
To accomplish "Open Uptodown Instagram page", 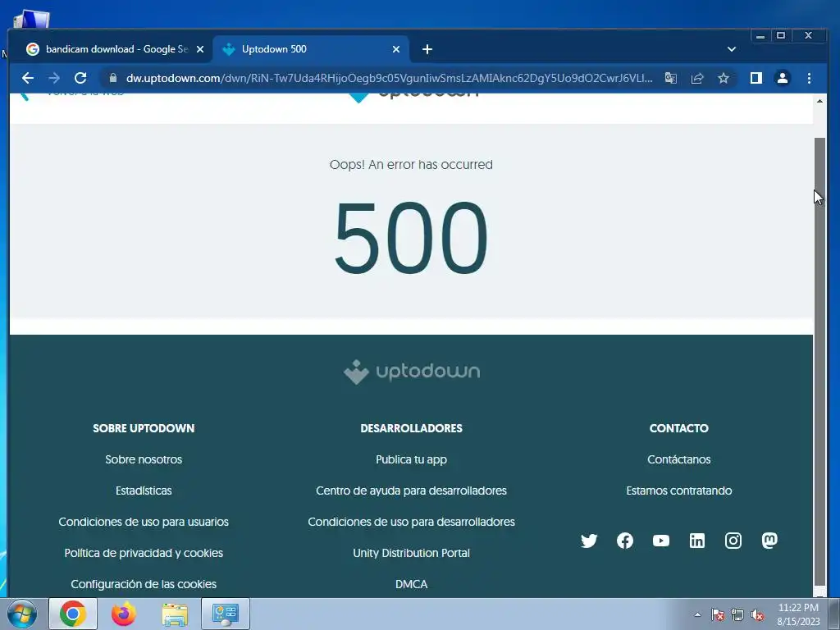I will pos(733,541).
